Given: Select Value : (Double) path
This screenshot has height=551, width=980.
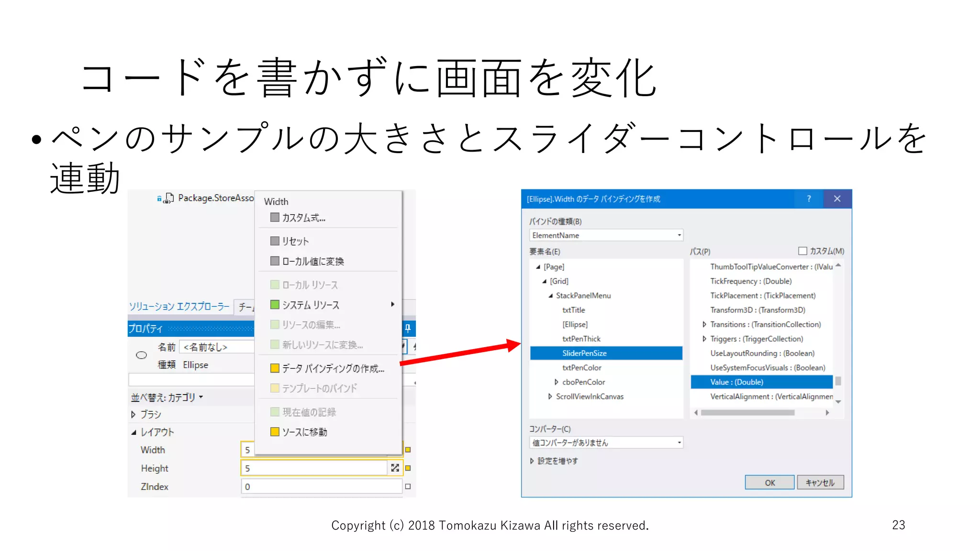Looking at the screenshot, I should [x=761, y=382].
